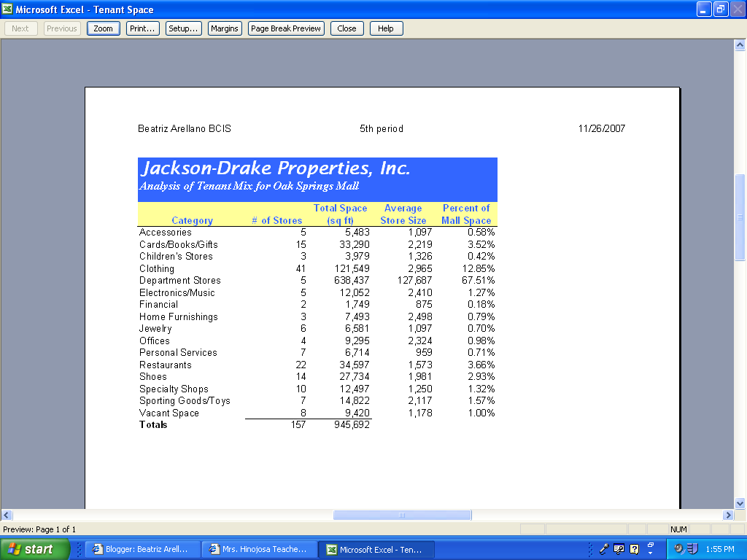The width and height of the screenshot is (747, 560).
Task: Click the date 11/26/2007 in the header
Action: tap(601, 128)
